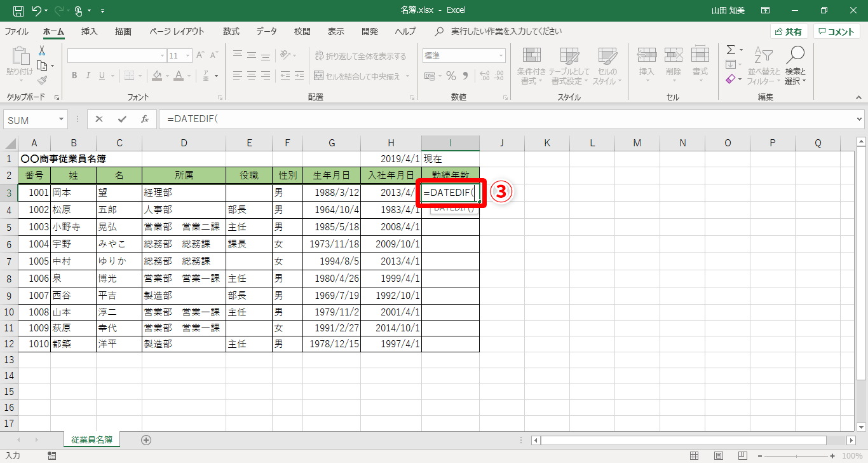Click the Copy icon in the clipboard group
Viewport: 868px width, 463px height.
(x=42, y=66)
